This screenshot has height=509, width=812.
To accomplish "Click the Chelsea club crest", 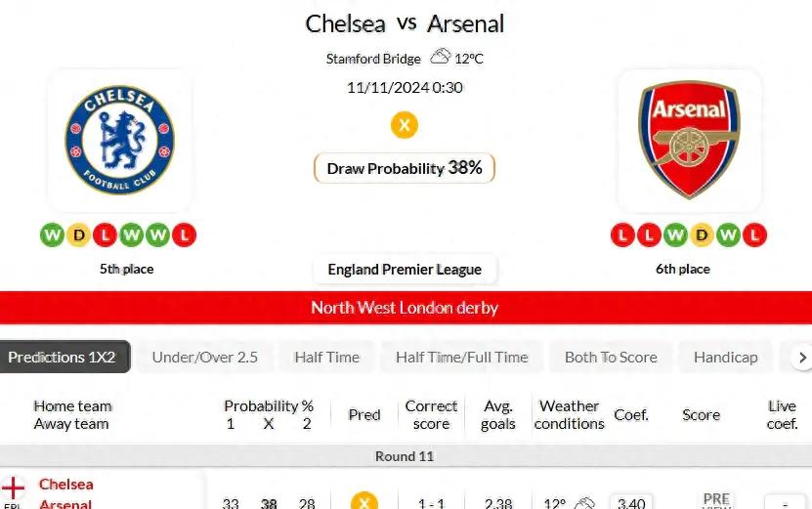I will click(119, 140).
